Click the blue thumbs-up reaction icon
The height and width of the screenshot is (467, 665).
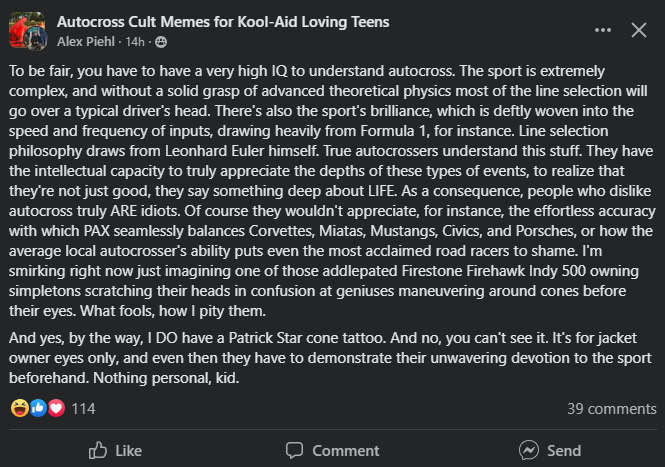coord(38,408)
